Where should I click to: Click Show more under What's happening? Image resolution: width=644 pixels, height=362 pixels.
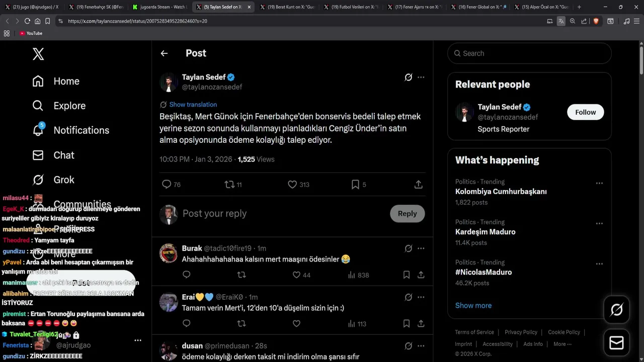coord(473,305)
